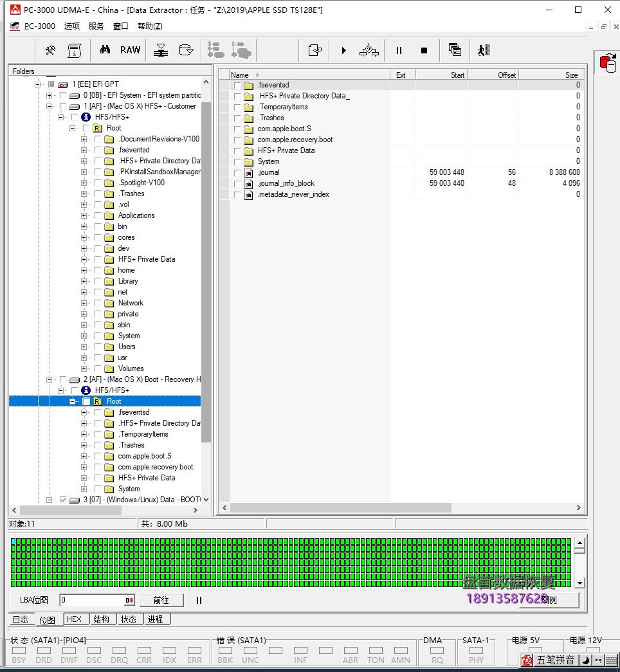620x672 pixels.
Task: Open the 服务 menu
Action: tap(96, 26)
